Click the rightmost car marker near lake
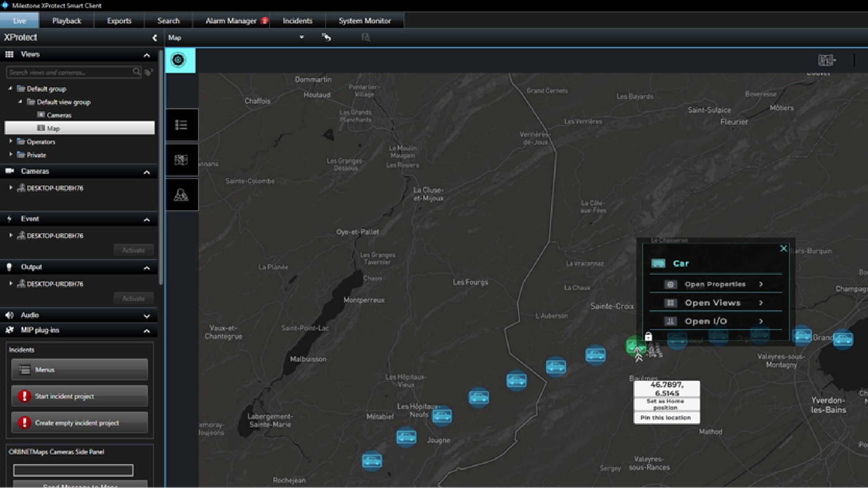 point(843,339)
